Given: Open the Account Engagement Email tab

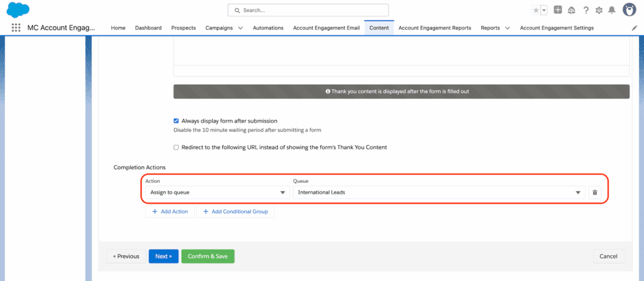Looking at the screenshot, I should [326, 28].
